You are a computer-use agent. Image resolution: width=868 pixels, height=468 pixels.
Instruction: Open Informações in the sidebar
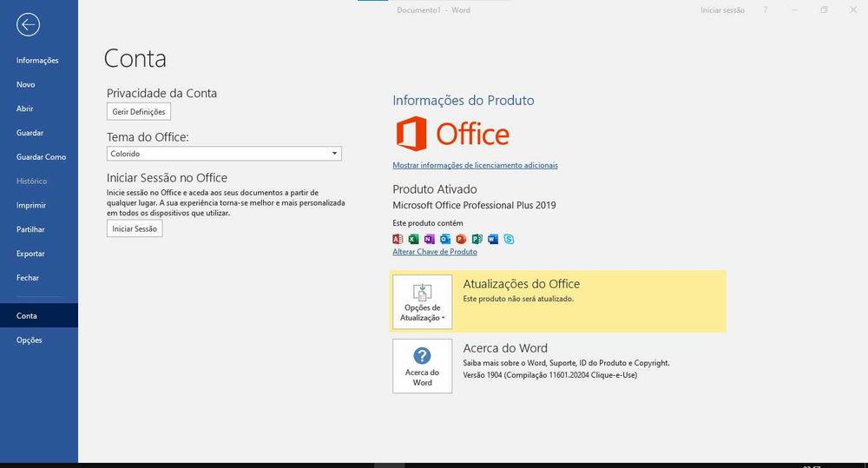click(x=39, y=61)
